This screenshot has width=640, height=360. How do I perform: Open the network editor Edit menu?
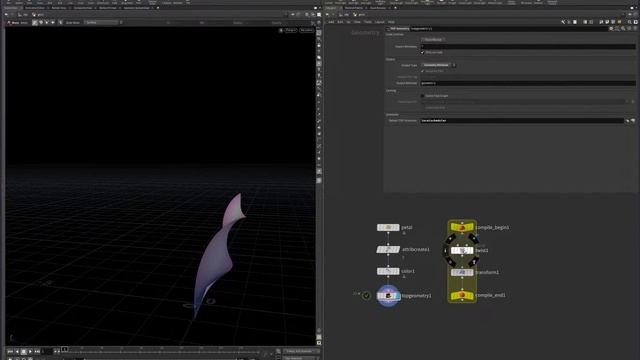point(340,22)
